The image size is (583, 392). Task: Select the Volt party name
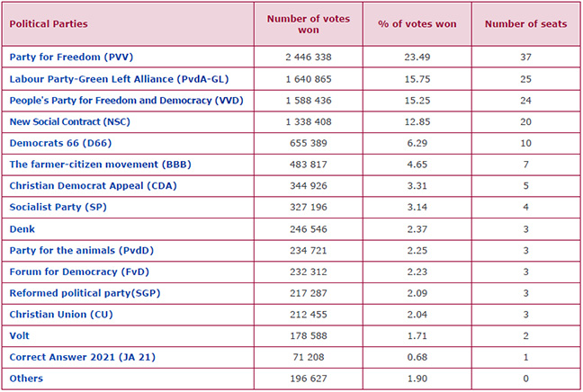21,335
